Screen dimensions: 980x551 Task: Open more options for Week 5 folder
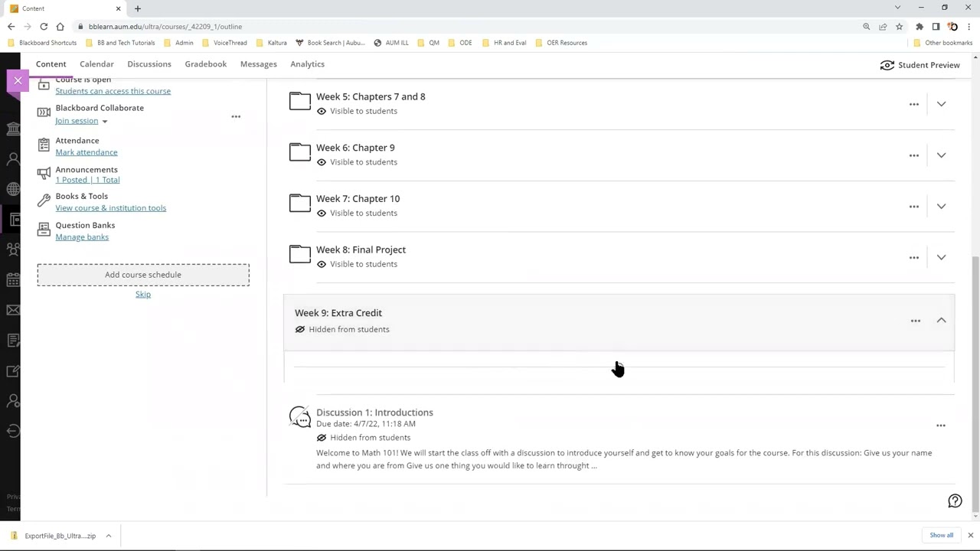pyautogui.click(x=913, y=104)
